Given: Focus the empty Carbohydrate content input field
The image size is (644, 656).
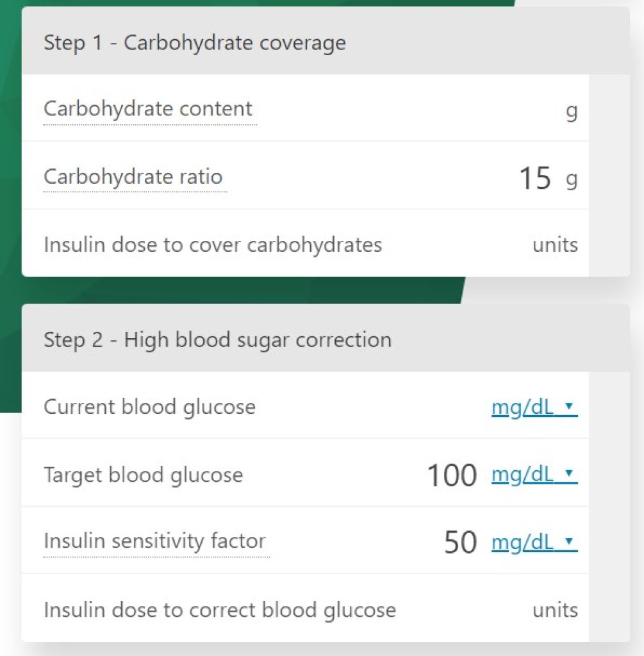Looking at the screenshot, I should point(410,109).
